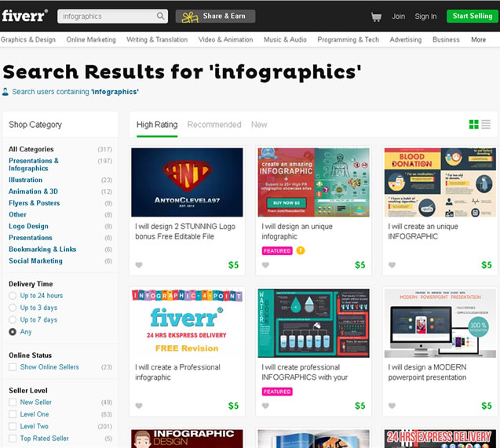Screen dimensions: 500x448
Task: Filter by Presentations & Infographics category
Action: tap(34, 165)
